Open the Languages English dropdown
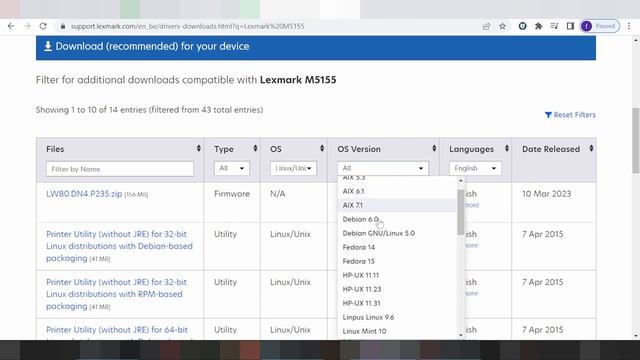 [475, 168]
